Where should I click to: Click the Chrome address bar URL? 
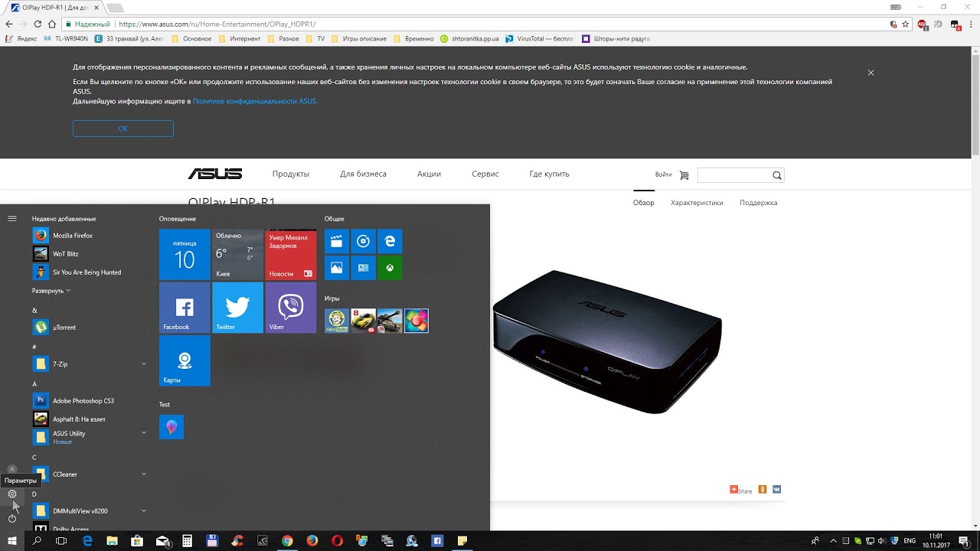217,24
